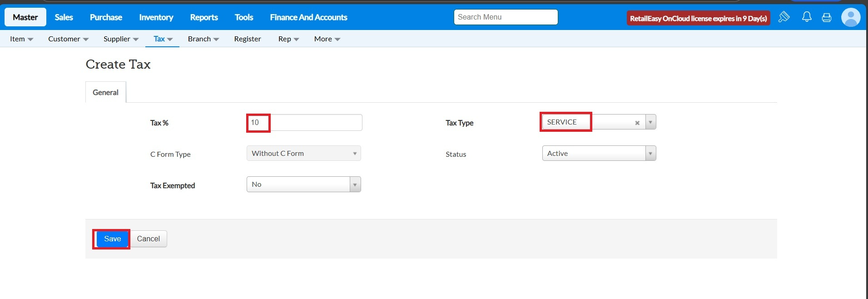This screenshot has height=299, width=868.
Task: Open the Status dropdown
Action: (599, 154)
